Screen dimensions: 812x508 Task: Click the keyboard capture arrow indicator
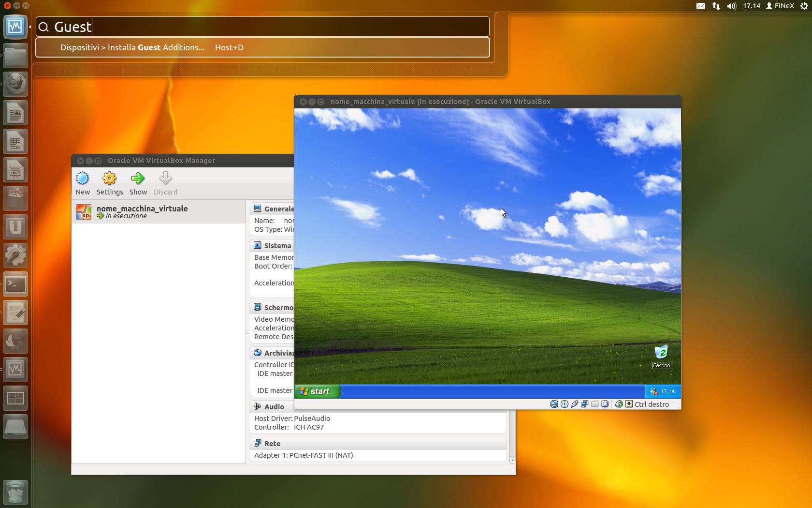tap(629, 404)
